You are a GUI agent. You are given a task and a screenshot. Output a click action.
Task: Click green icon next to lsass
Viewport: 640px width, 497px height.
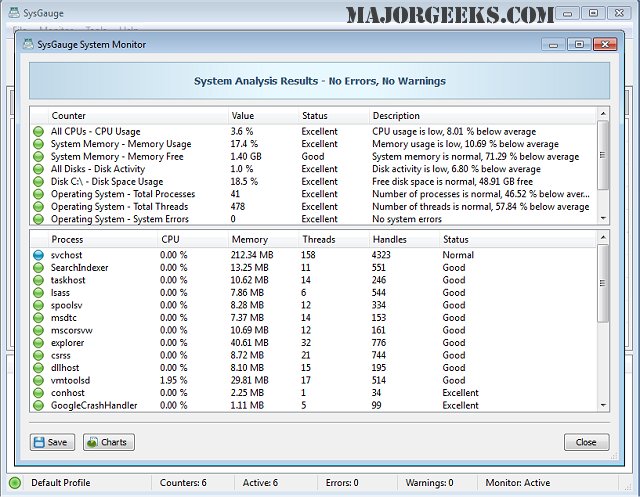[38, 293]
